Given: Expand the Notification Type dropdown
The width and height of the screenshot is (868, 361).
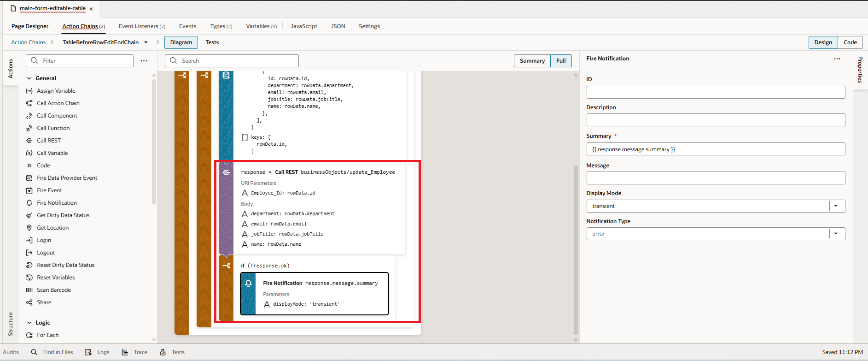Looking at the screenshot, I should [836, 234].
